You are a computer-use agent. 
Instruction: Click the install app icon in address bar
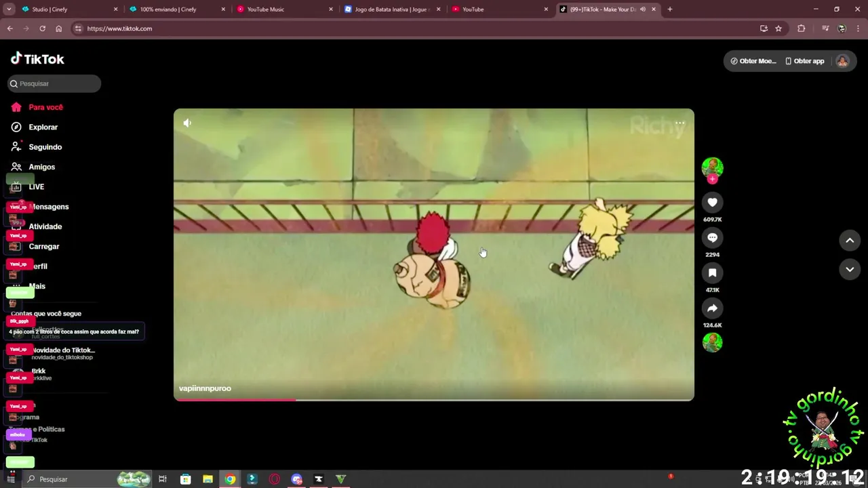(764, 28)
